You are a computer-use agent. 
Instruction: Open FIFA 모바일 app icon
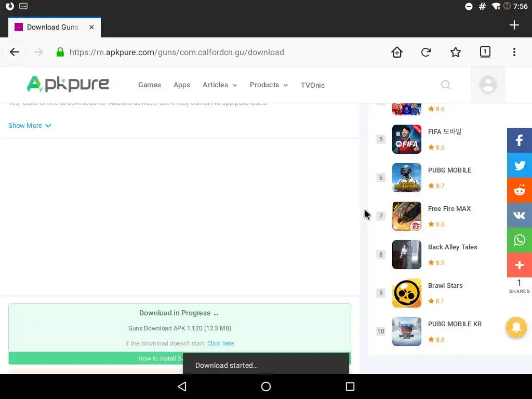click(x=406, y=139)
